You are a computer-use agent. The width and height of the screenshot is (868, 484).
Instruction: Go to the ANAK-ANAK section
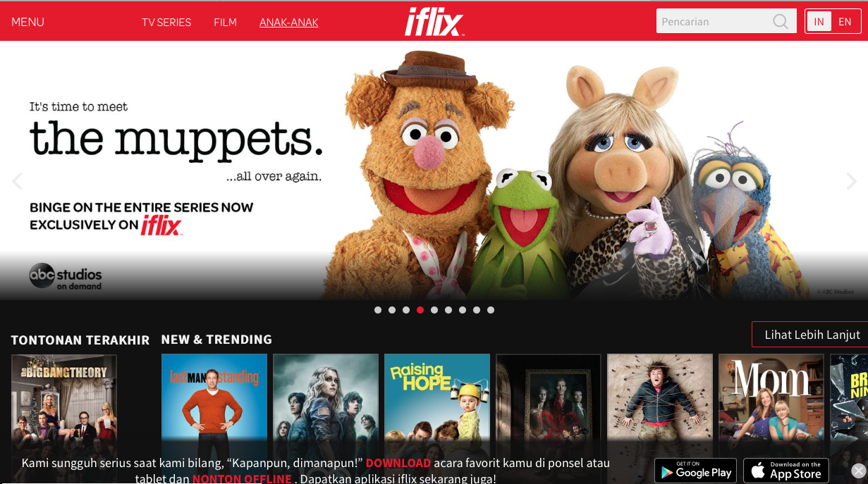pyautogui.click(x=289, y=22)
